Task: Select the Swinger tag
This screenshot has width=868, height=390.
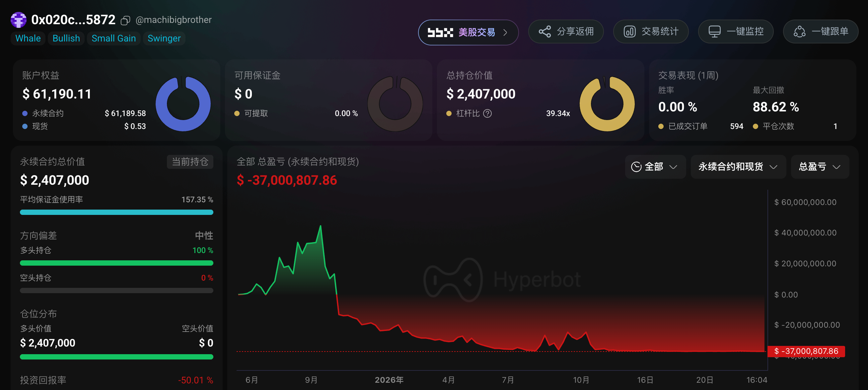Action: click(x=164, y=38)
